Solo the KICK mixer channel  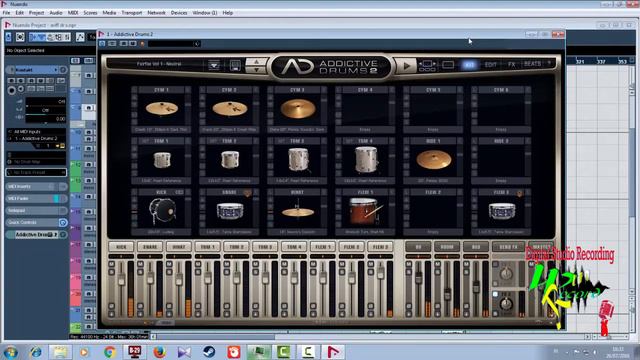coord(111,272)
